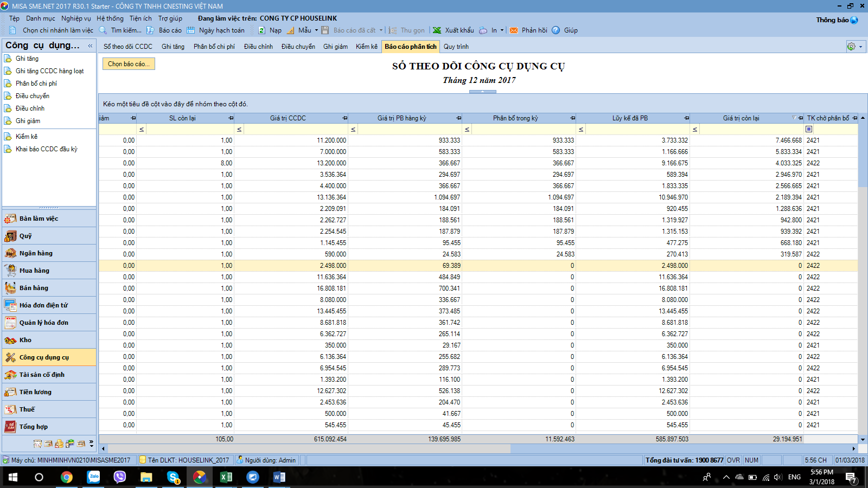Open Tài sản cố định module
This screenshot has width=868, height=488.
49,375
